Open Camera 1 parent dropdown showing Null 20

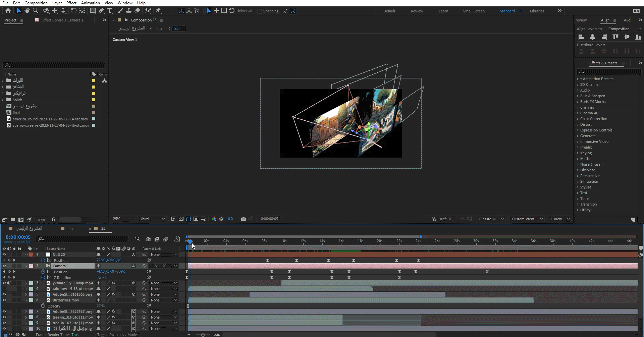(164, 266)
